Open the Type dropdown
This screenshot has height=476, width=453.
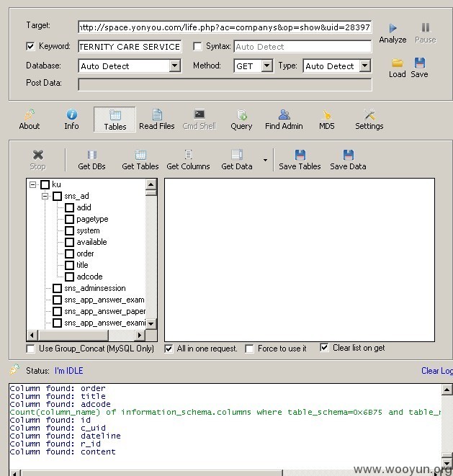click(365, 66)
